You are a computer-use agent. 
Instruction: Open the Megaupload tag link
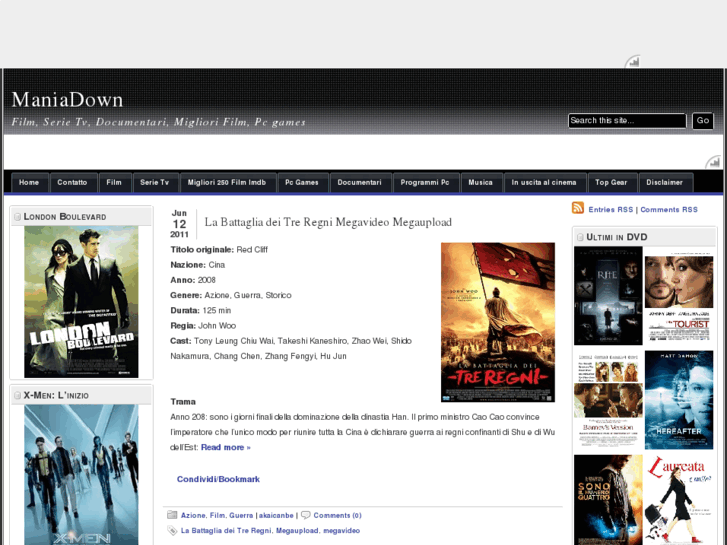[297, 531]
